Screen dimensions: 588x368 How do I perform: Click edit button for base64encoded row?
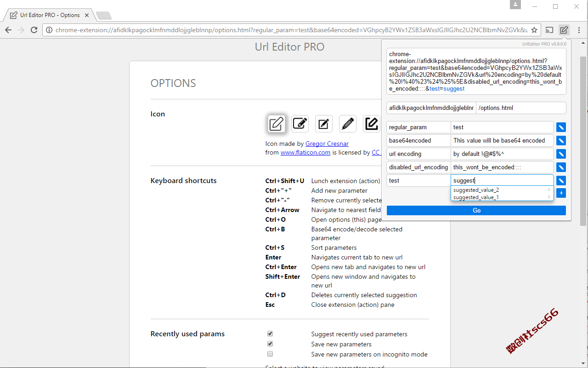point(561,141)
